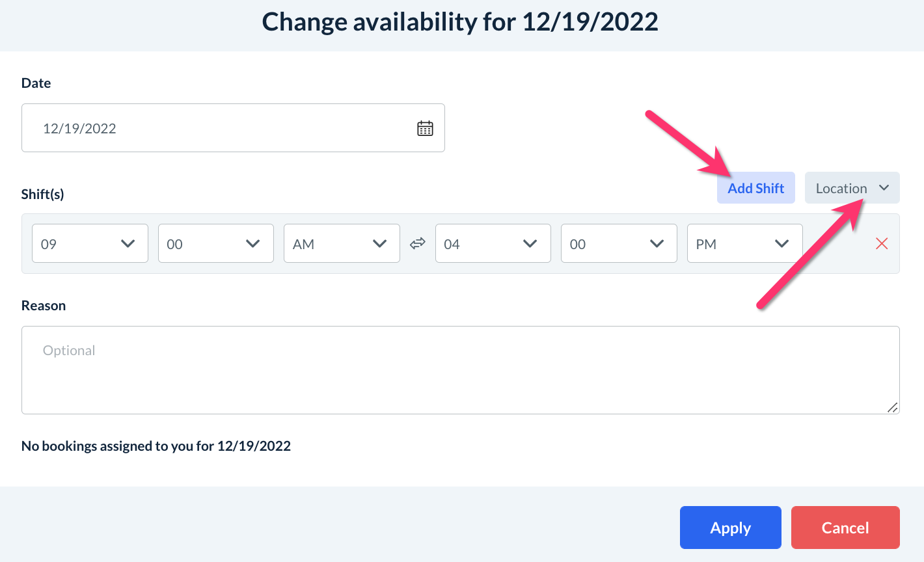Open the start hour 09 dropdown
Screen dimensions: 924x562
[x=90, y=244]
